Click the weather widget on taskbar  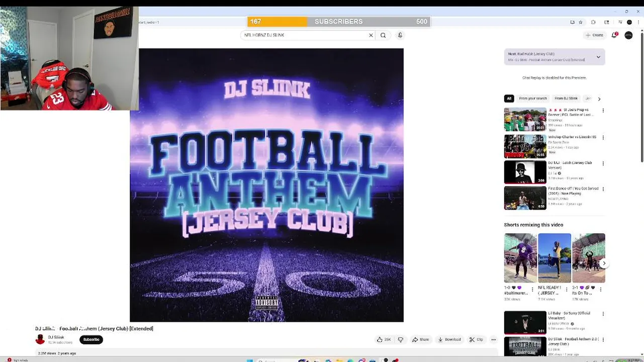(18, 360)
